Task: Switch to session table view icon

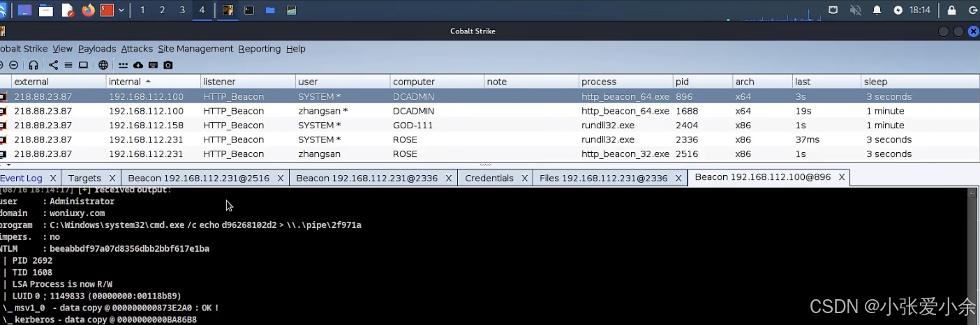Action: [x=68, y=65]
